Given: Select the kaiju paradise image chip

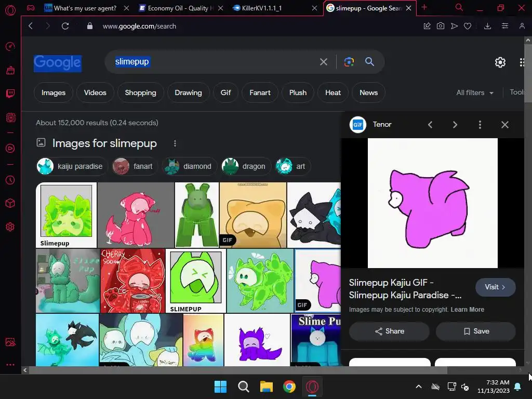Looking at the screenshot, I should coord(72,166).
